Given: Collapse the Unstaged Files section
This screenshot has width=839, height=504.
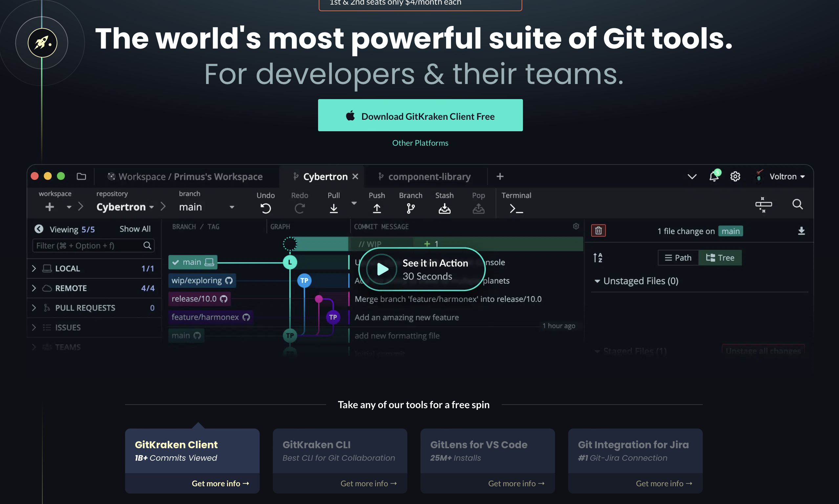Looking at the screenshot, I should [597, 281].
